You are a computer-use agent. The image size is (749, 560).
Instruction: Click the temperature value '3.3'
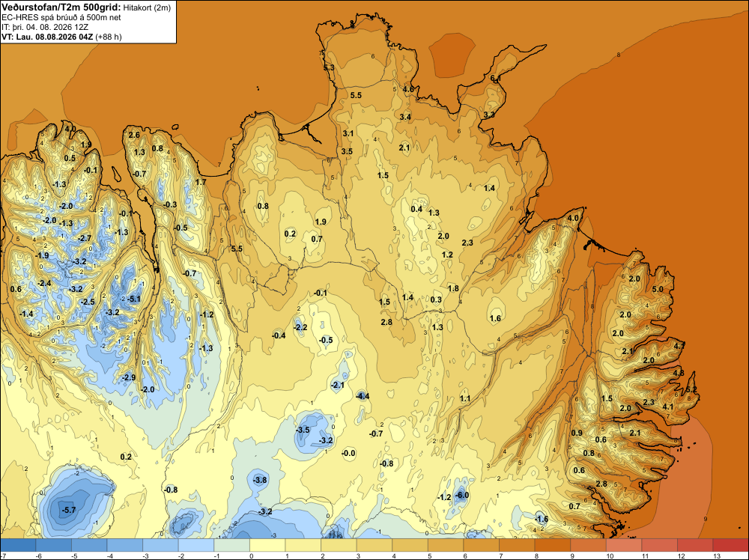[489, 115]
